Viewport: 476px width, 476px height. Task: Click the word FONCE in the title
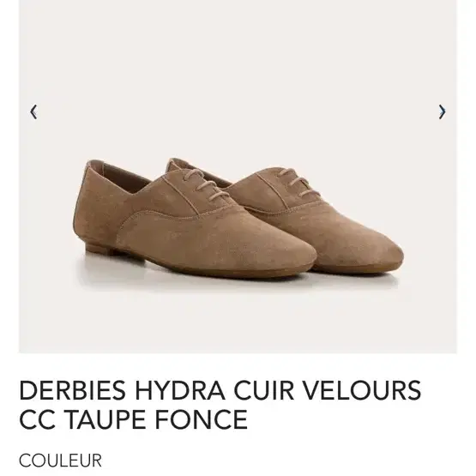tap(202, 419)
